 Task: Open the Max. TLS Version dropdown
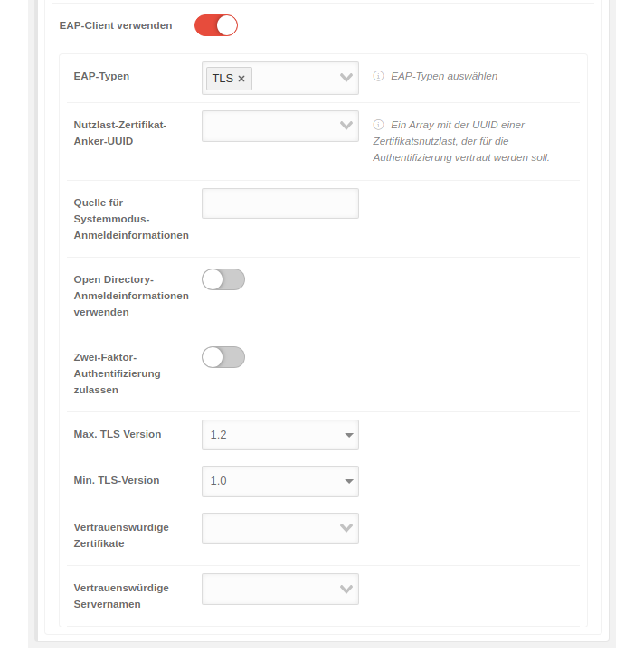point(279,435)
